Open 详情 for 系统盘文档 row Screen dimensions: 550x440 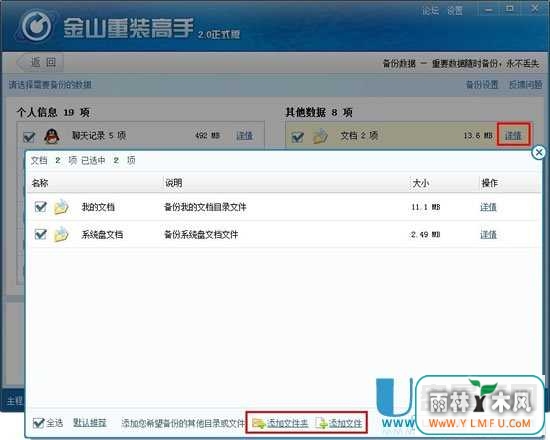click(488, 235)
